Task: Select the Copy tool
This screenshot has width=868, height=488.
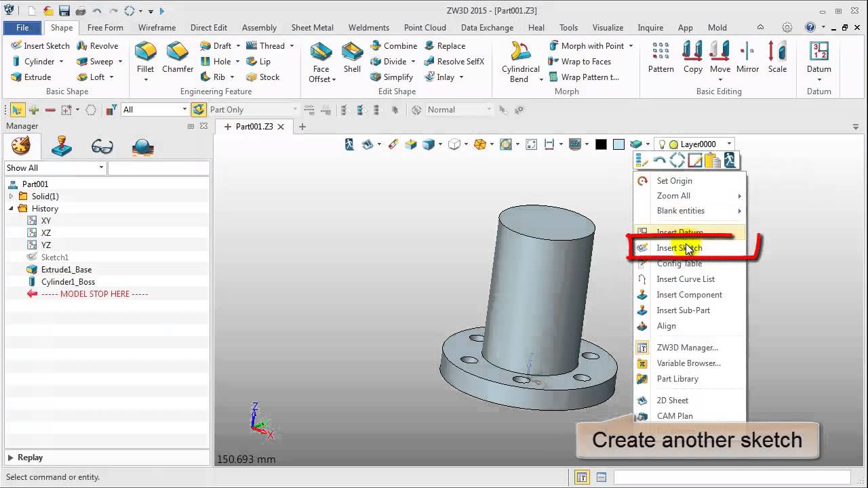Action: 692,58
